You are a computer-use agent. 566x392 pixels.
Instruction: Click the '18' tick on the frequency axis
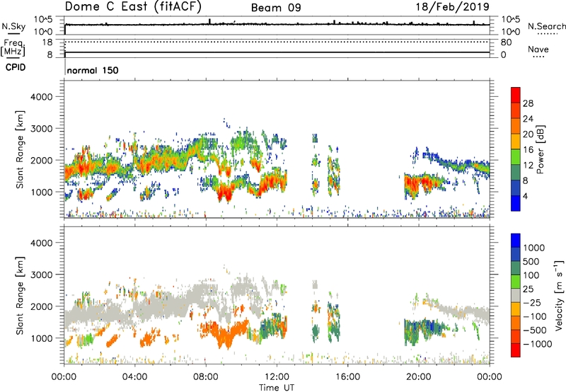[x=47, y=42]
